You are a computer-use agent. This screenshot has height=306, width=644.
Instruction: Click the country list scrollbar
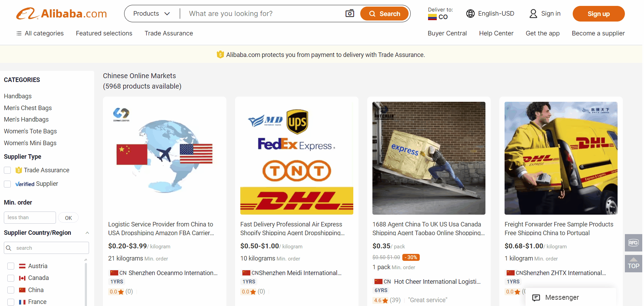[86, 281]
